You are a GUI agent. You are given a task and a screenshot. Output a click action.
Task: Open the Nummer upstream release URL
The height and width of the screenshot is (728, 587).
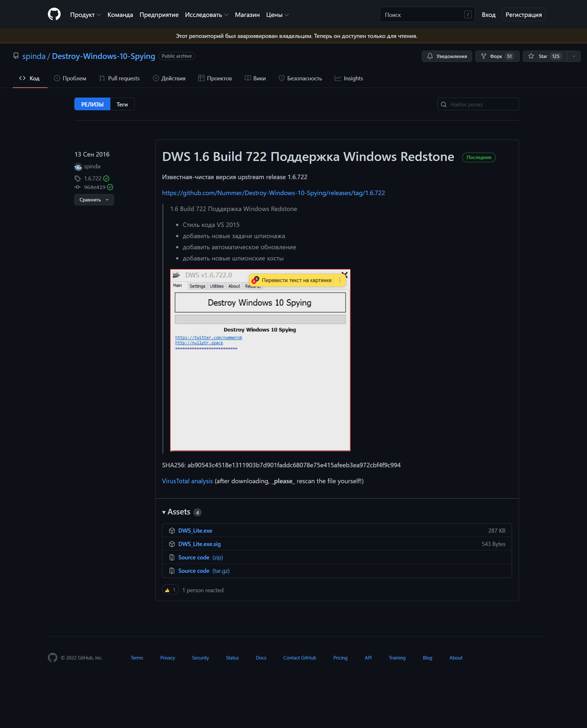[273, 193]
